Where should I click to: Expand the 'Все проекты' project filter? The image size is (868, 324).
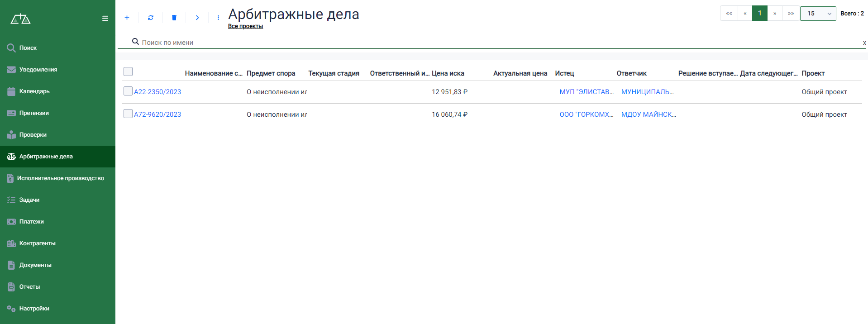[245, 26]
